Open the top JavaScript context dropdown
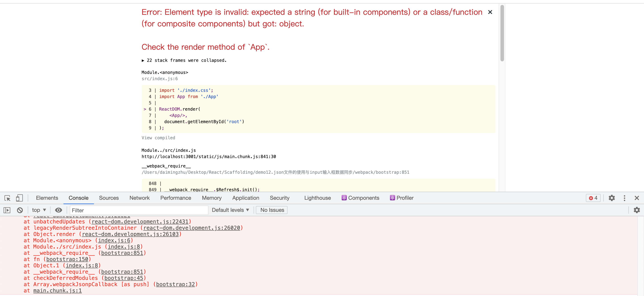 [x=39, y=210]
